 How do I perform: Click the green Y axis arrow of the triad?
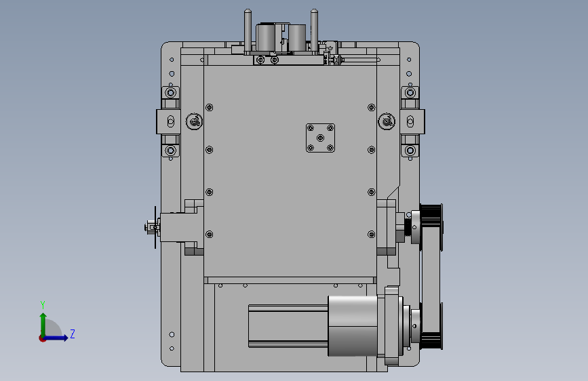point(43,325)
